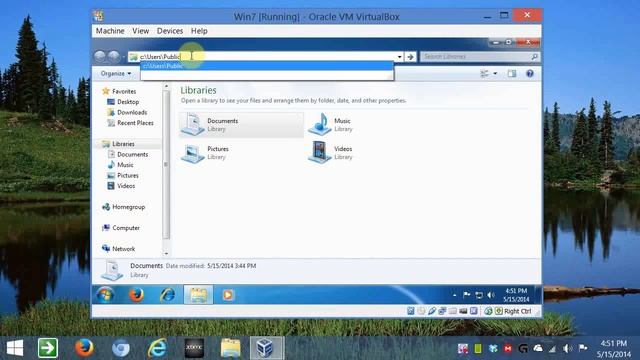This screenshot has height=360, width=640.
Task: Open XBMC on the host taskbar
Action: (x=194, y=348)
